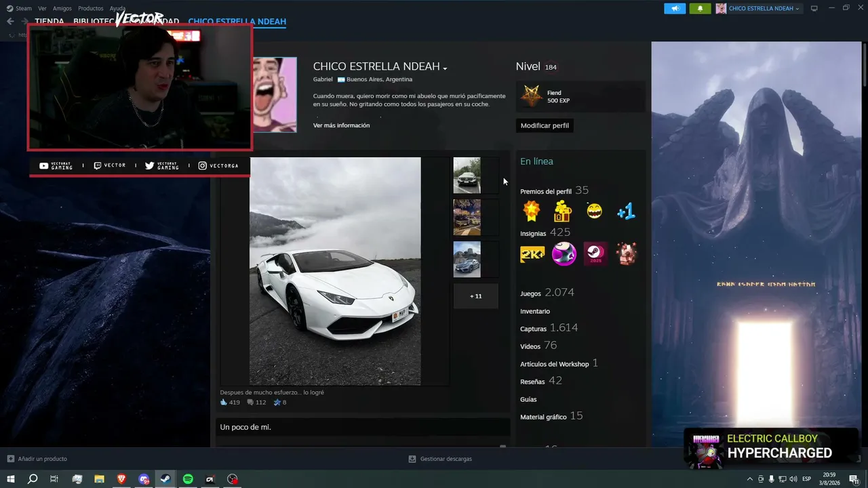This screenshot has width=868, height=488.
Task: Open Steam from the taskbar
Action: [165, 479]
